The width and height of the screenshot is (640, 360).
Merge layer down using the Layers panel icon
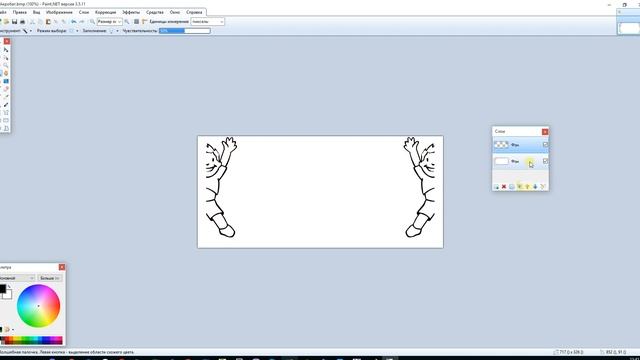(x=520, y=187)
